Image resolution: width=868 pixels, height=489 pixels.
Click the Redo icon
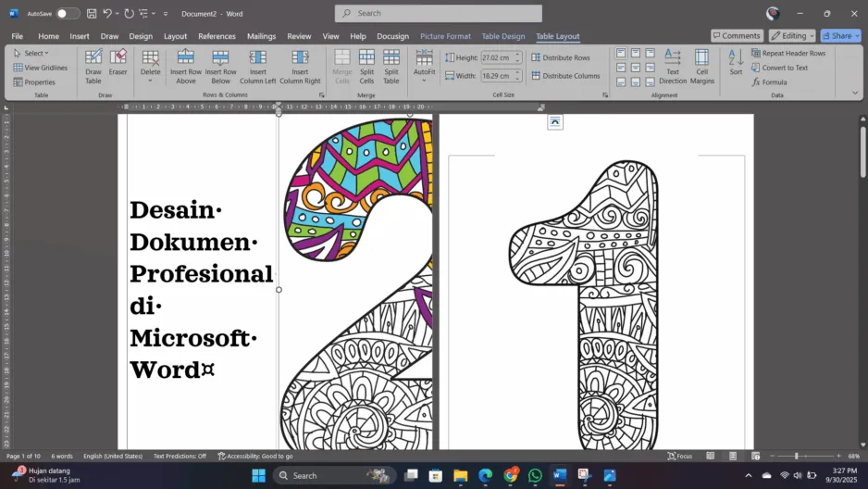click(129, 13)
